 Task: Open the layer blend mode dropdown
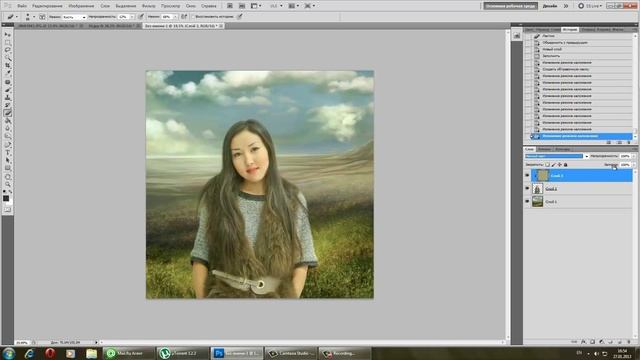click(x=557, y=156)
